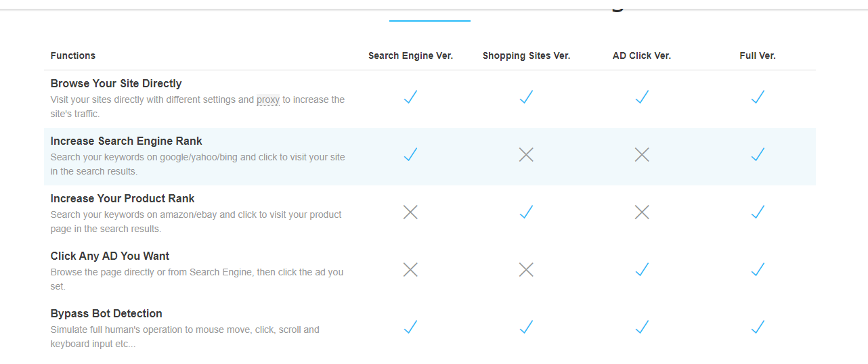The height and width of the screenshot is (364, 868).
Task: Open the proxy link in the description
Action: [x=267, y=99]
